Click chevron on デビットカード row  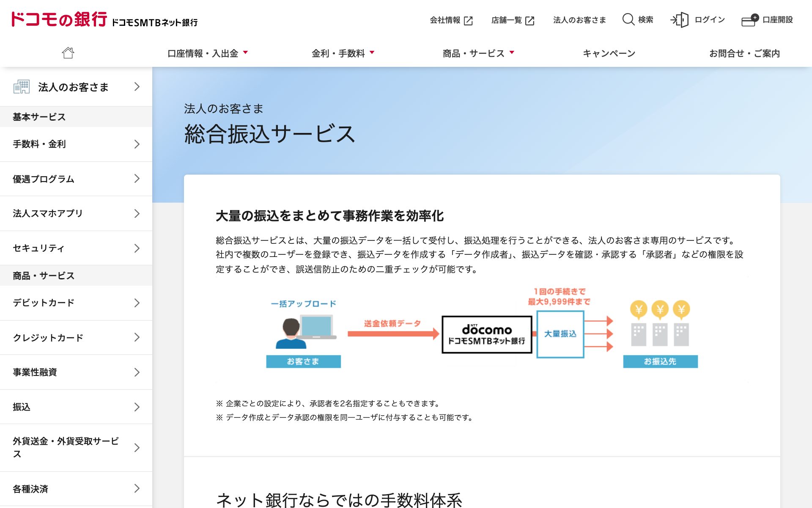[x=137, y=303]
